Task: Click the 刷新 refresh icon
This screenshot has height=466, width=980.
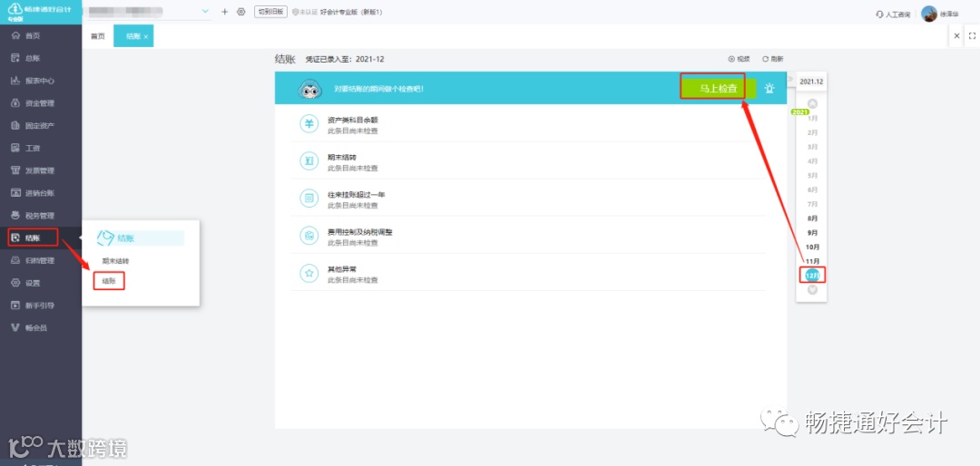Action: click(x=765, y=59)
